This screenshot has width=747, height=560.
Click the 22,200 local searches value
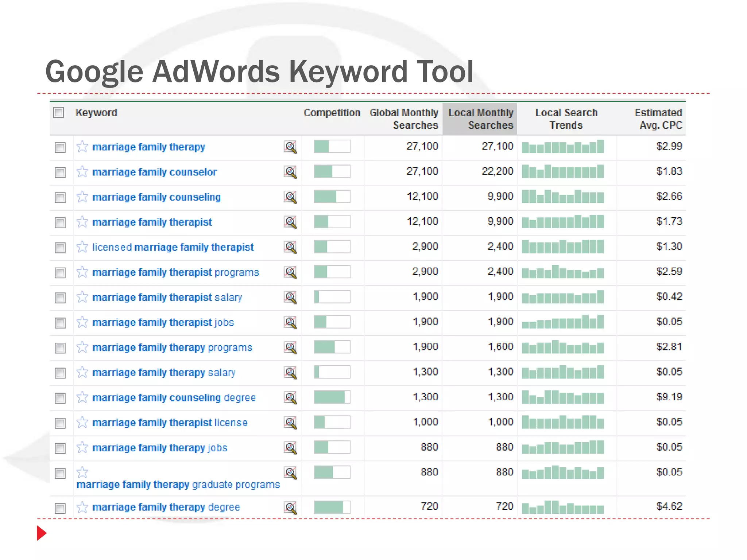pyautogui.click(x=498, y=171)
